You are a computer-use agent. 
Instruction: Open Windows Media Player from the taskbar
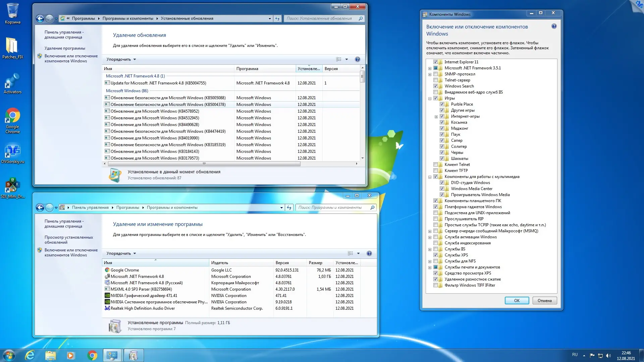71,355
